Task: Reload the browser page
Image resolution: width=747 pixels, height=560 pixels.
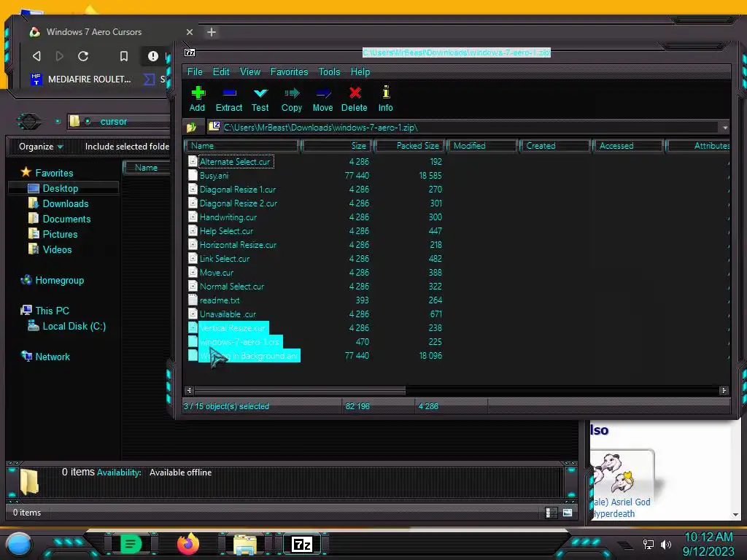Action: 83,56
